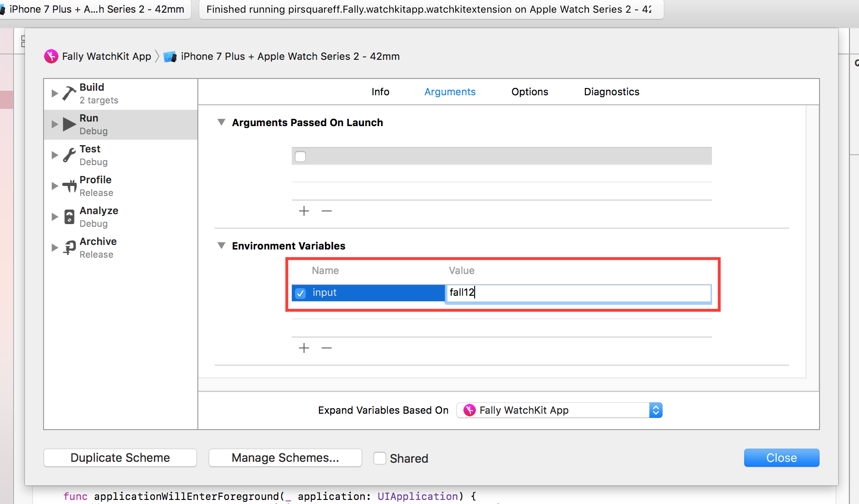The height and width of the screenshot is (504, 859).
Task: Expand the Analyze action disclosure triangle
Action: [55, 217]
